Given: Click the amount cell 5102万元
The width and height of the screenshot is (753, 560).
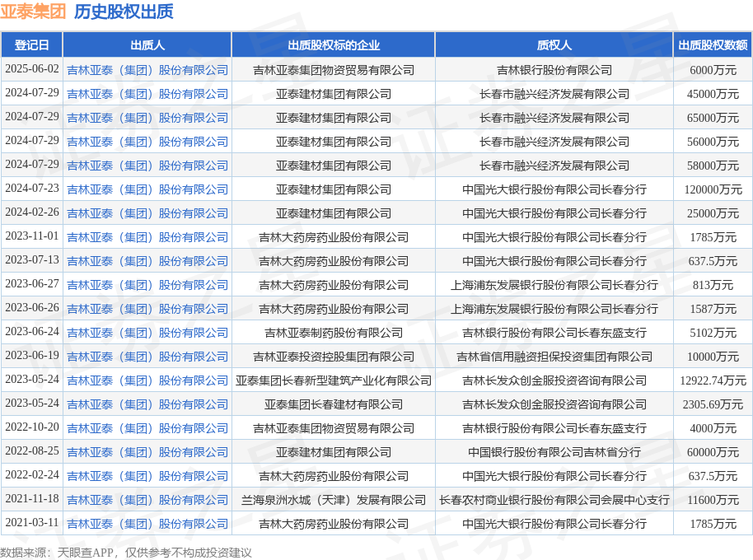Looking at the screenshot, I should [713, 333].
